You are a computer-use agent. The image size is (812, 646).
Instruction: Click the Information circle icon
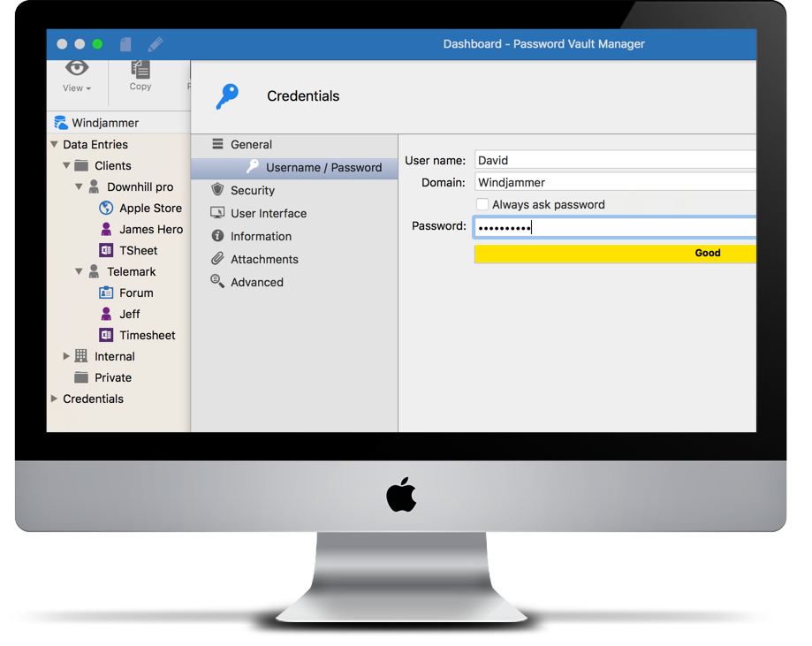coord(217,236)
